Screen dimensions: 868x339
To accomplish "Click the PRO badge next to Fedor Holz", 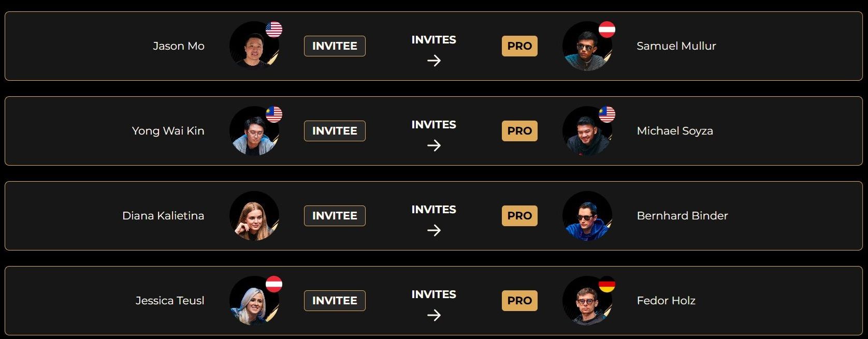I will coord(519,301).
